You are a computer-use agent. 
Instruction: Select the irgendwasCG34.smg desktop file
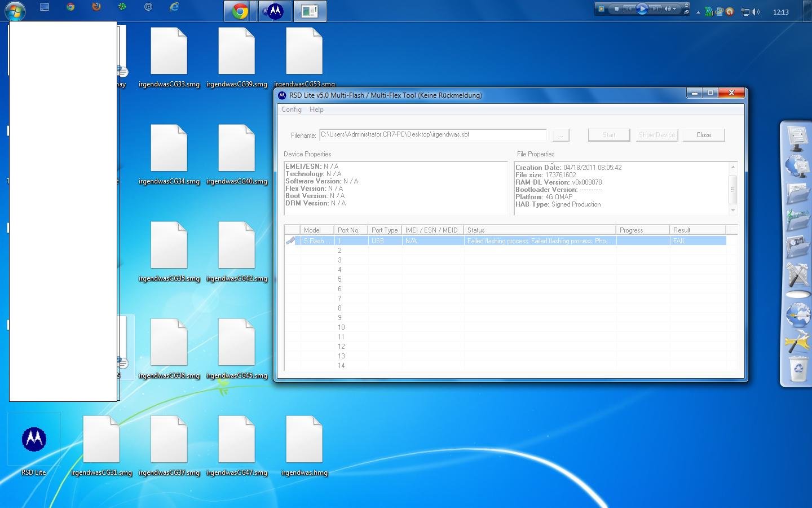(169, 156)
